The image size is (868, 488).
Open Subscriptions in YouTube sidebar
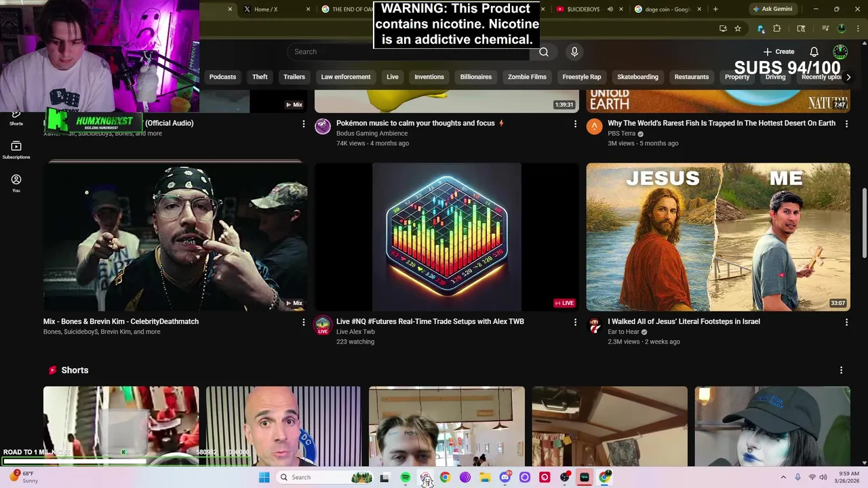click(x=16, y=150)
